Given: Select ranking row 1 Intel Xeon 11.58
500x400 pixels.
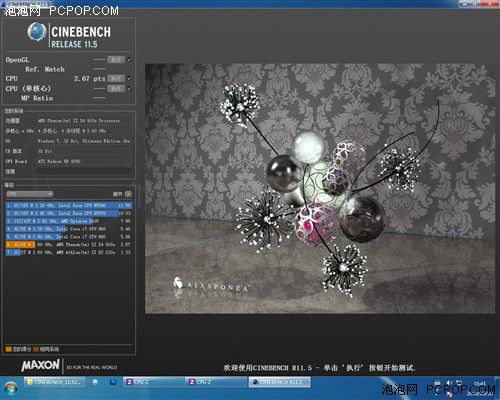Looking at the screenshot, I should tap(69, 205).
